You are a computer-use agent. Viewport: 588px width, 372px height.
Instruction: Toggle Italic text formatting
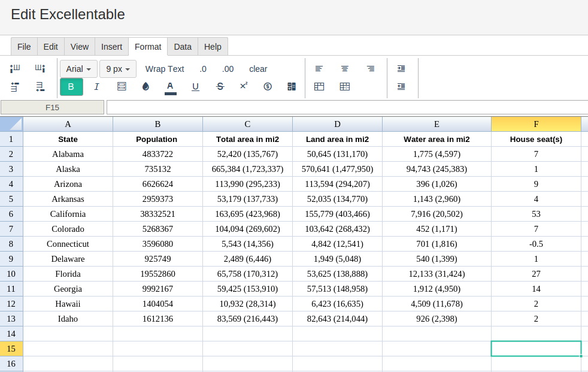(x=96, y=87)
